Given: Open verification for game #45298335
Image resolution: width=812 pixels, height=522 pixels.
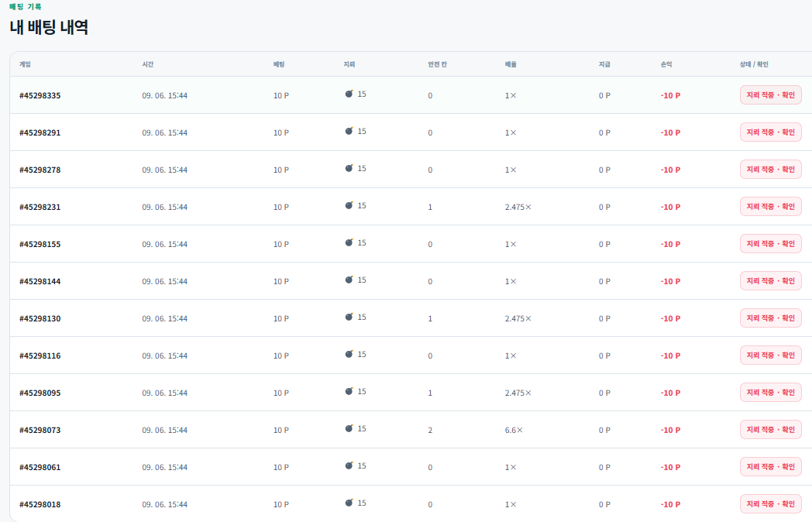Looking at the screenshot, I should [771, 95].
